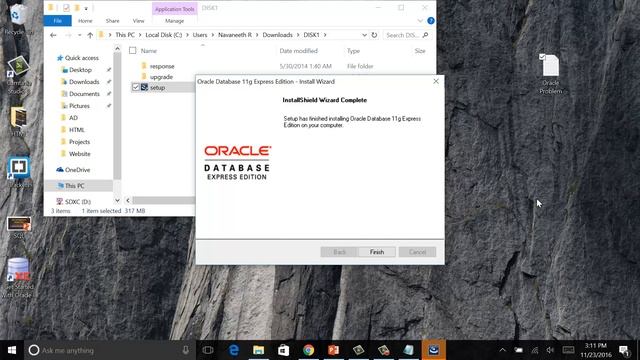Open PowerPoint from taskbar
Viewport: 640px width, 360px height.
(x=333, y=350)
